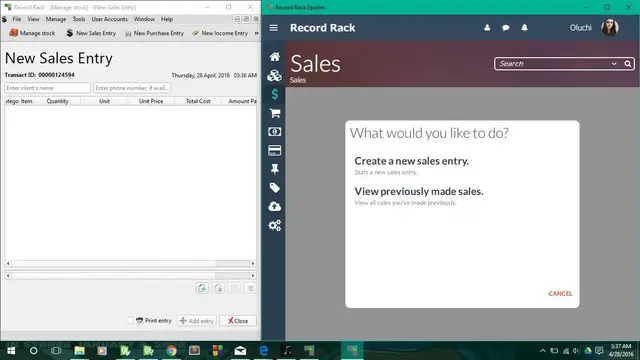Select the dollar sign Sales sidebar icon
The width and height of the screenshot is (640, 360).
click(275, 94)
